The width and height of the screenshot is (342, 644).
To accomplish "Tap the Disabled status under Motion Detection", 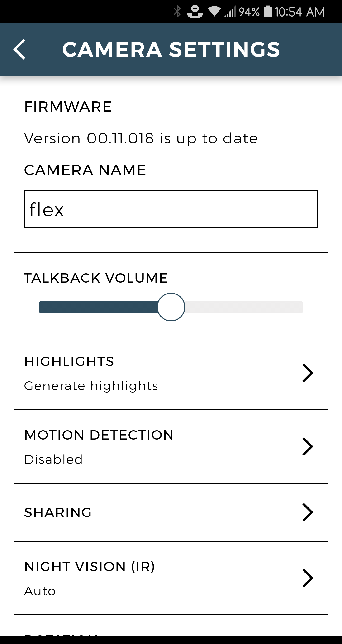I will click(53, 459).
